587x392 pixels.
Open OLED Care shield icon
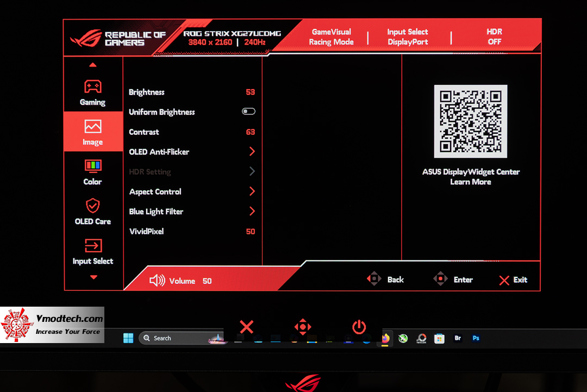(x=92, y=206)
